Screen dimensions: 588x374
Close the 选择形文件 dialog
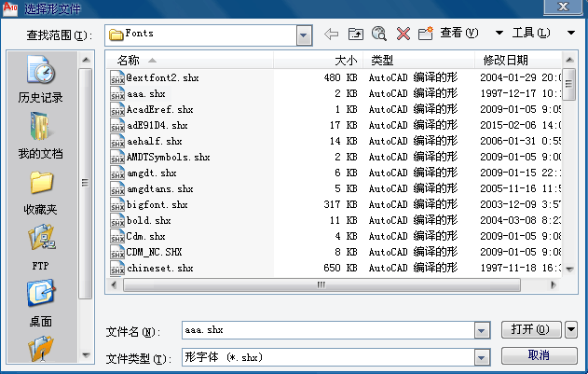[x=563, y=7]
